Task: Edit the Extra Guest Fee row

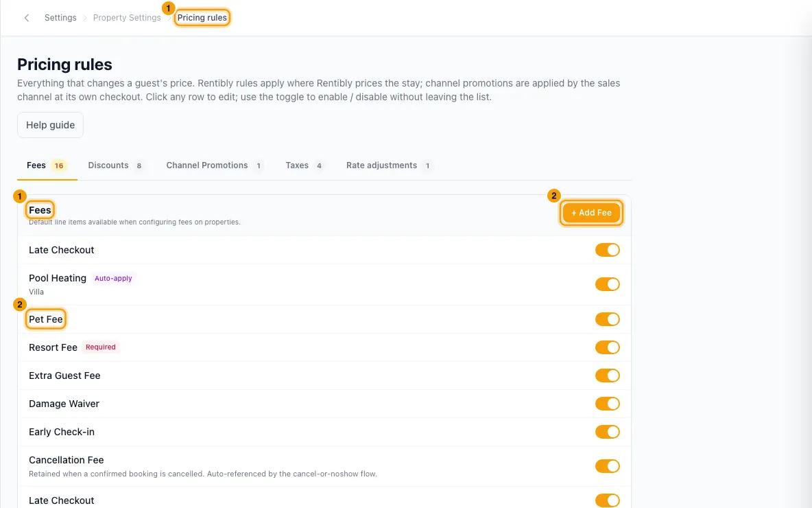Action: click(324, 376)
